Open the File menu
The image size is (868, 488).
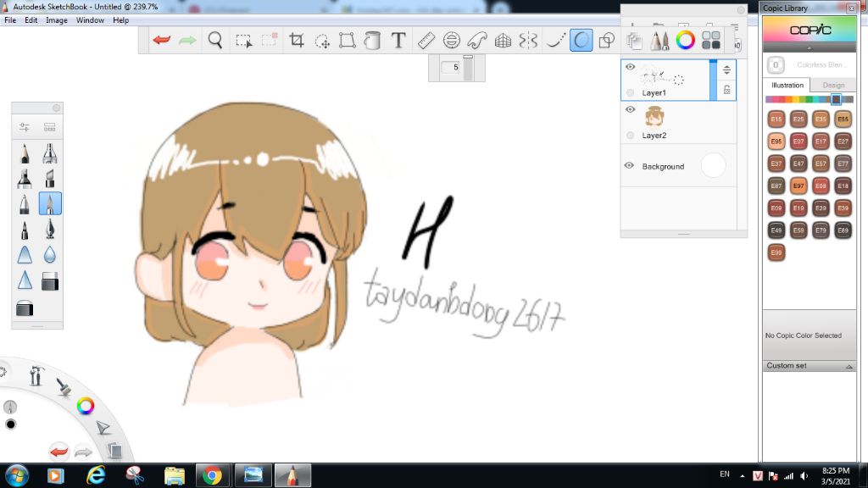coord(10,20)
